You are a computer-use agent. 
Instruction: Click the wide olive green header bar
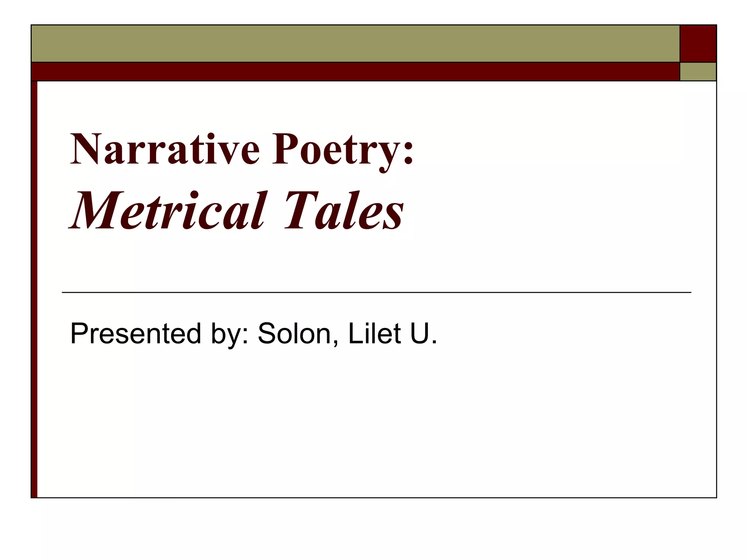(x=355, y=43)
